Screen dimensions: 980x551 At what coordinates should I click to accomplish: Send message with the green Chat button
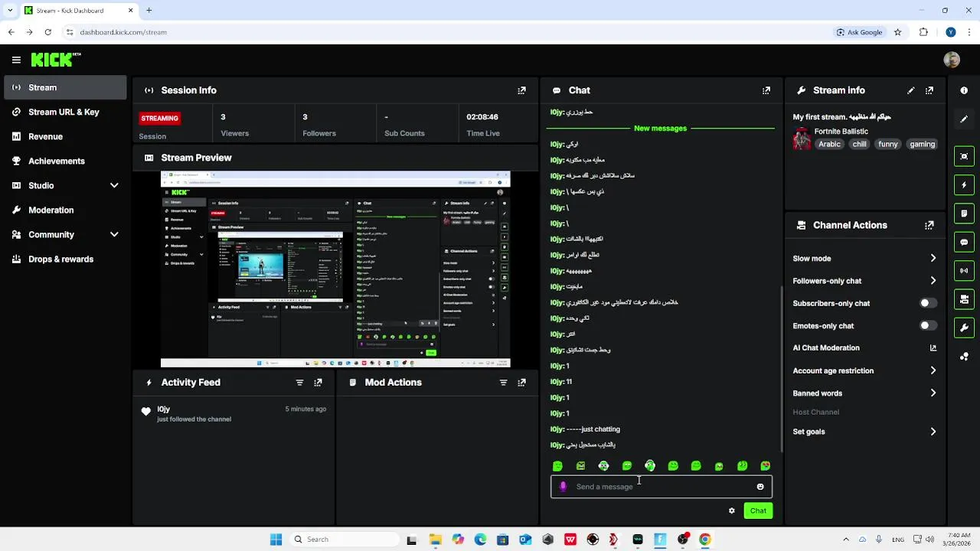coord(758,510)
